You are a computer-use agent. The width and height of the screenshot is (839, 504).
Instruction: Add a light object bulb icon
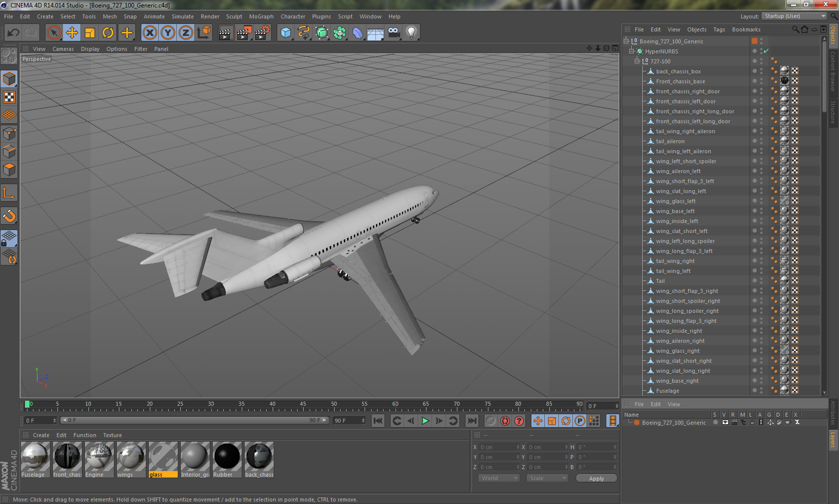(x=412, y=33)
